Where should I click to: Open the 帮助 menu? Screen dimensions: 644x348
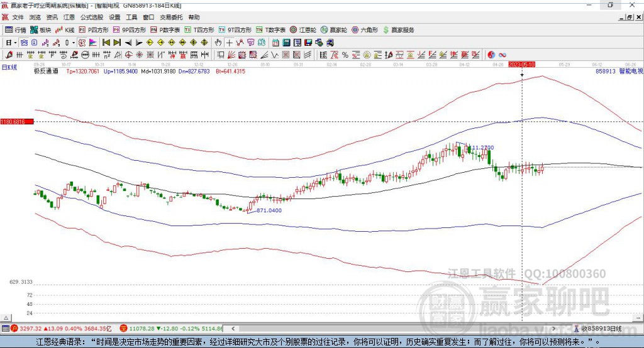point(194,17)
